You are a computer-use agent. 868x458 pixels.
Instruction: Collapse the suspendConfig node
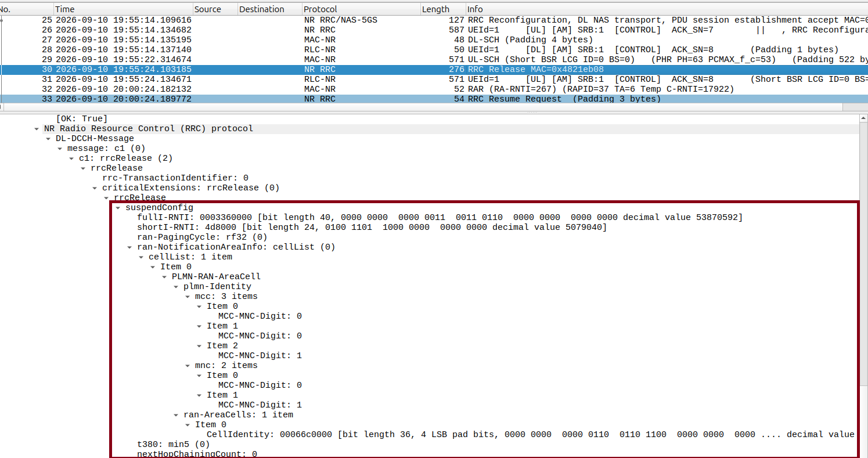(x=118, y=208)
